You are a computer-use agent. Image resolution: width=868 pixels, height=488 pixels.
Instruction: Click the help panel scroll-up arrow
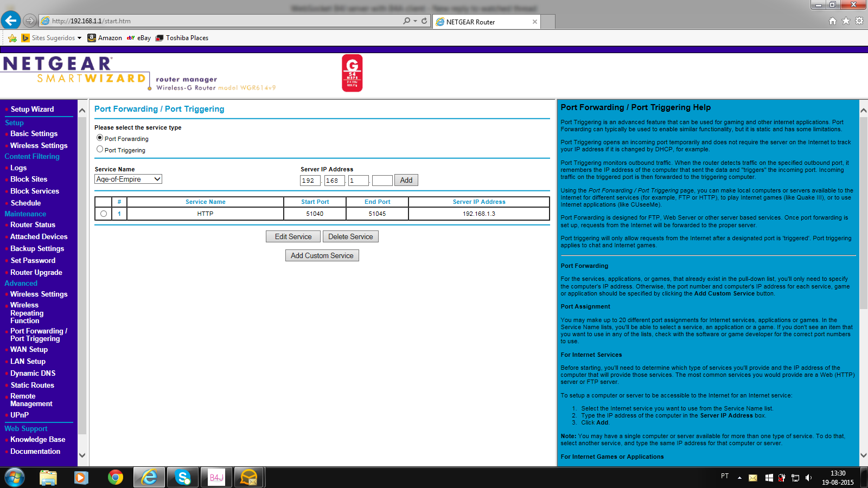(x=864, y=111)
